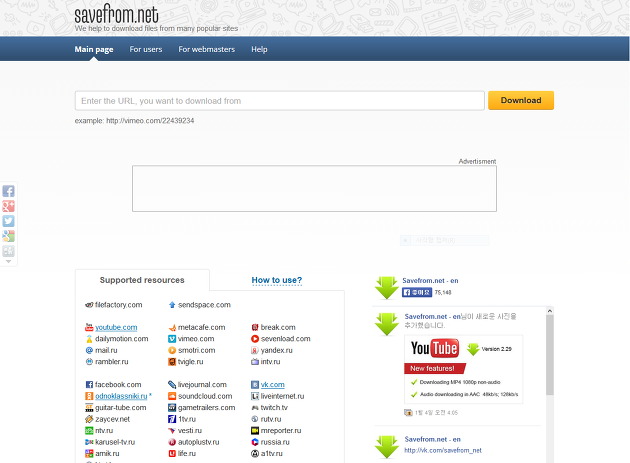630x463 pixels.
Task: Click the savefrom.net logo
Action: tap(117, 15)
